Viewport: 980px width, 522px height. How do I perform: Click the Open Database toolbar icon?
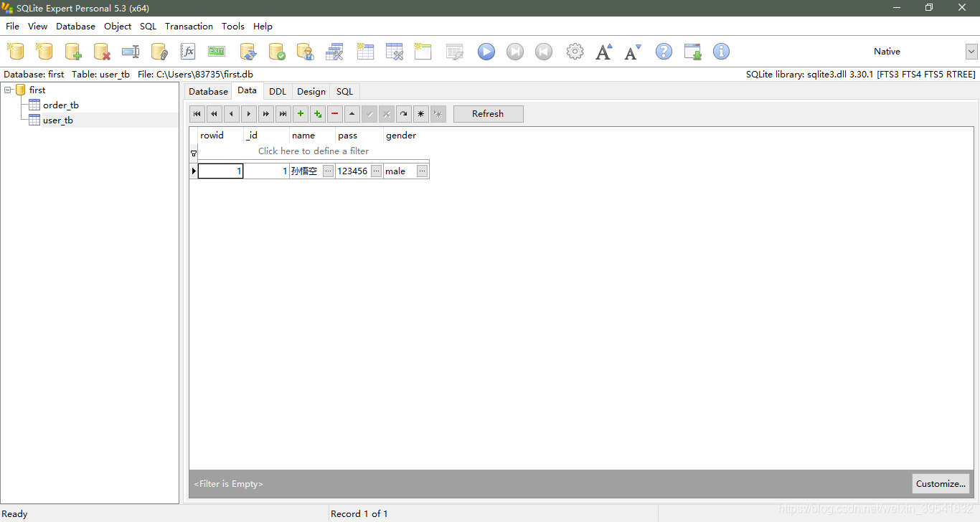point(44,52)
